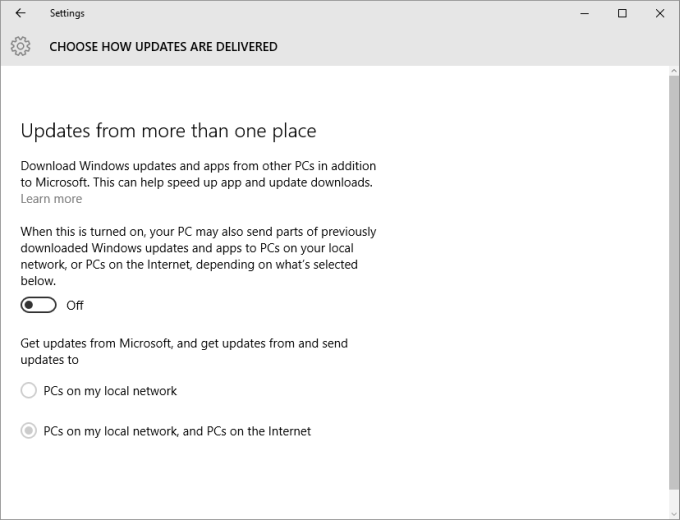Screen dimensions: 680x520
Task: Click the 'Download Windows updates and apps' paragraph
Action: point(198,174)
